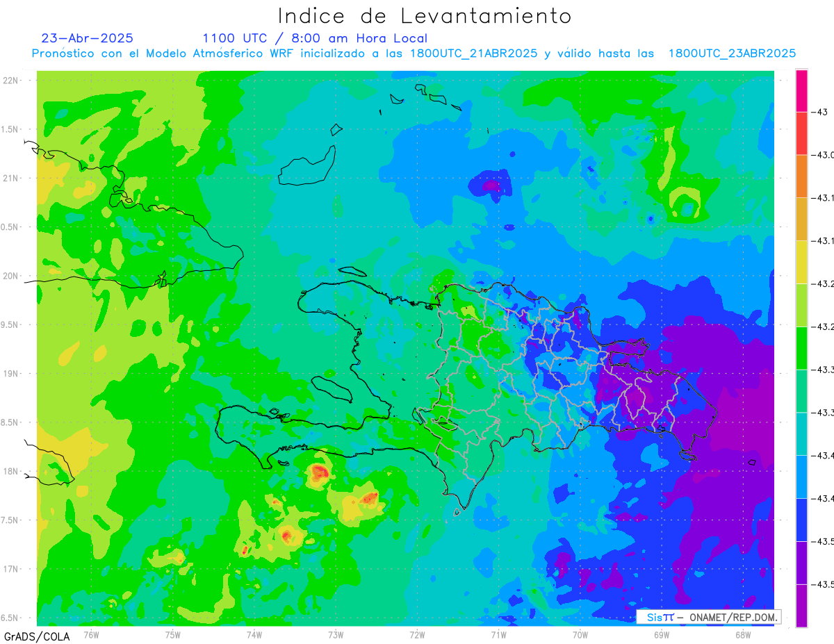This screenshot has height=644, width=834.
Task: Click the '69W' longitude label
Action: (662, 634)
